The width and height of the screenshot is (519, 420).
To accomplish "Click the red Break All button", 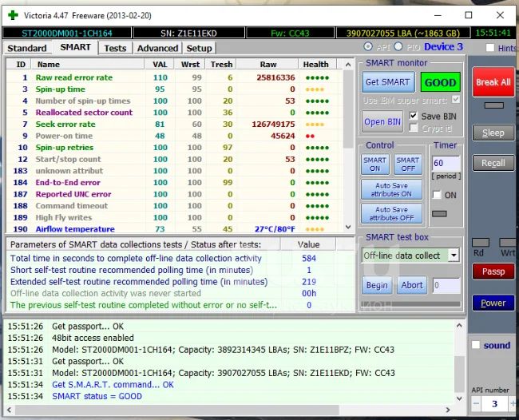I will (x=493, y=82).
